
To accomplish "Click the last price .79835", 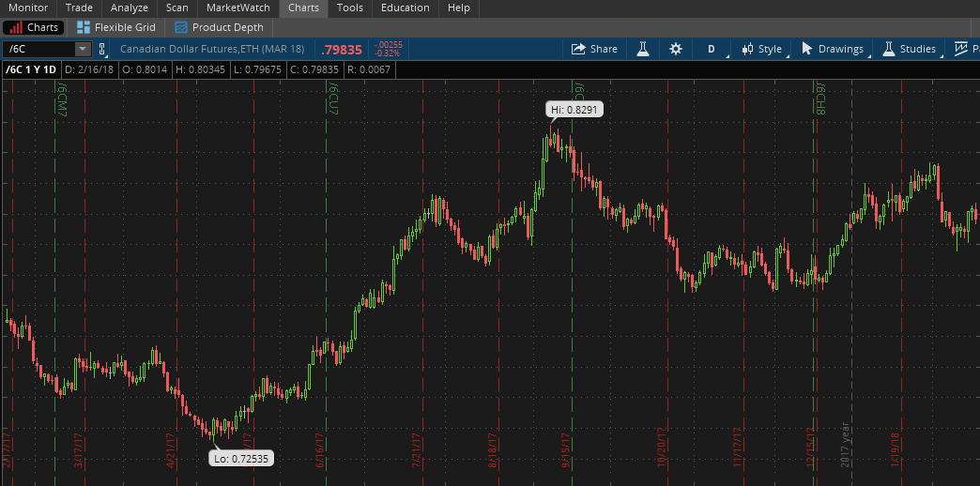I will [x=342, y=50].
